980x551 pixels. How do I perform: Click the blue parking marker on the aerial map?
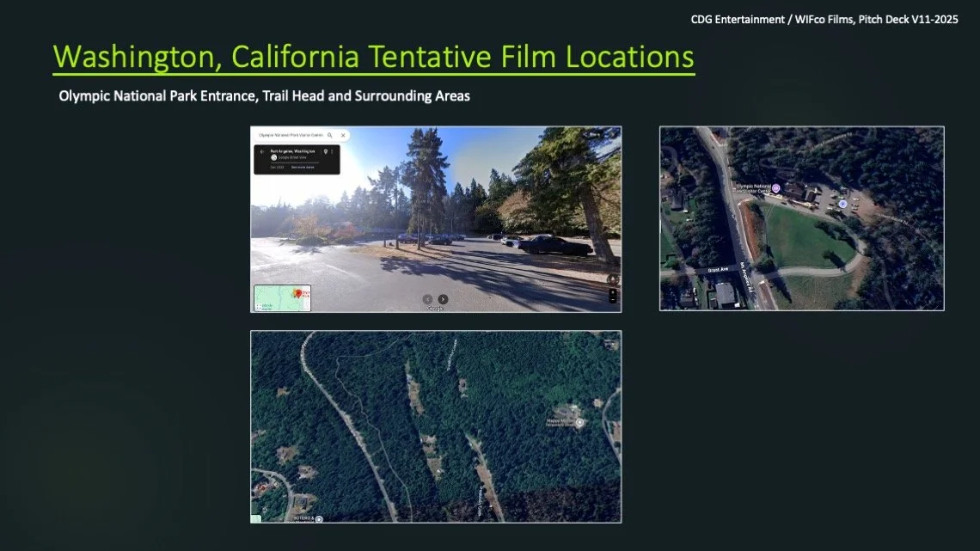tap(843, 204)
